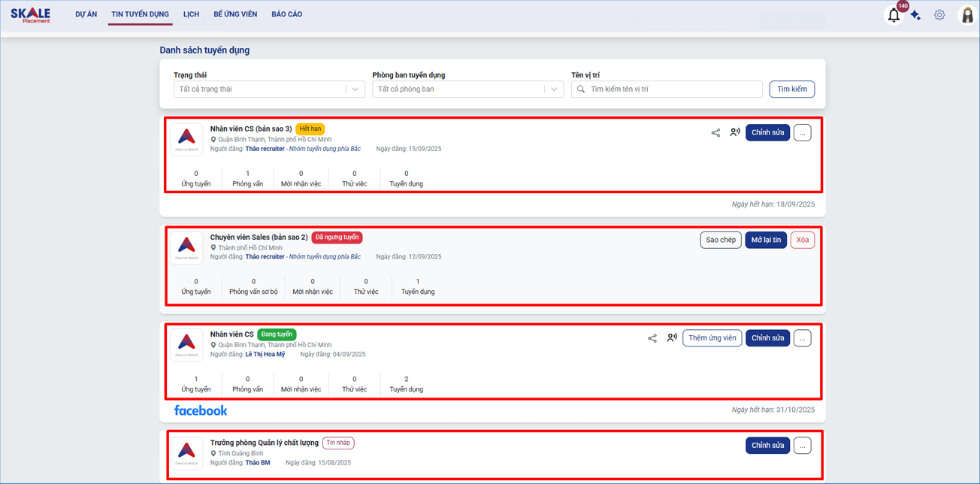Click share icon on Nhân viên CS (bản sao 3)
Screen dimensions: 980x484
point(715,133)
